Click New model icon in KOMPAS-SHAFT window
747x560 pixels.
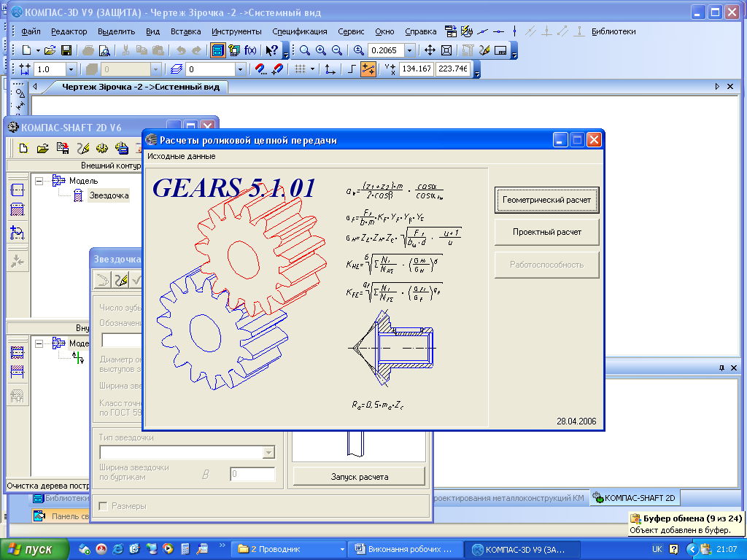tap(23, 148)
